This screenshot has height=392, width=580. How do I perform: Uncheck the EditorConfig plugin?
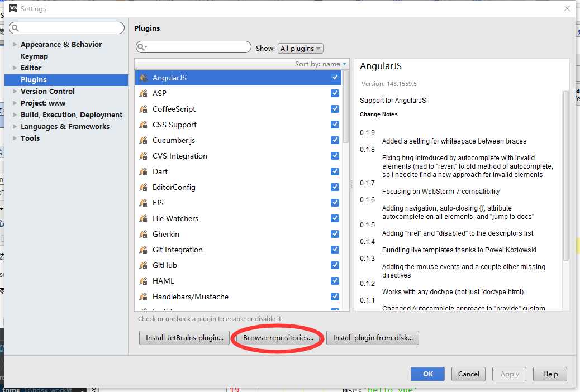[x=335, y=187]
